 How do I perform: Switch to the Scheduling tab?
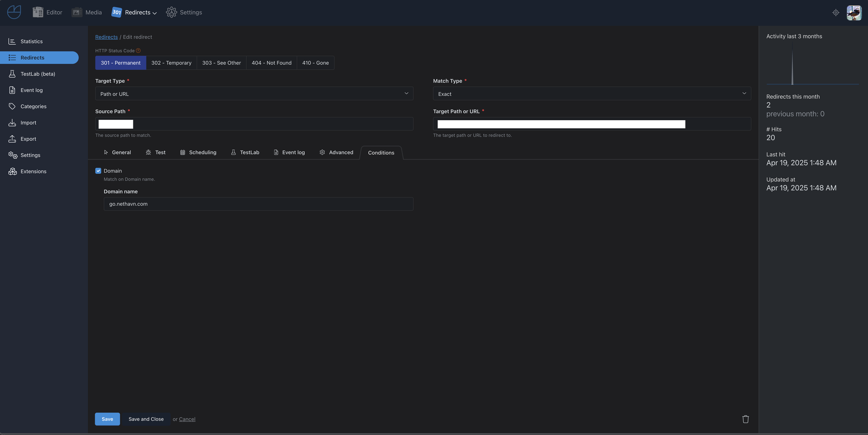click(198, 153)
